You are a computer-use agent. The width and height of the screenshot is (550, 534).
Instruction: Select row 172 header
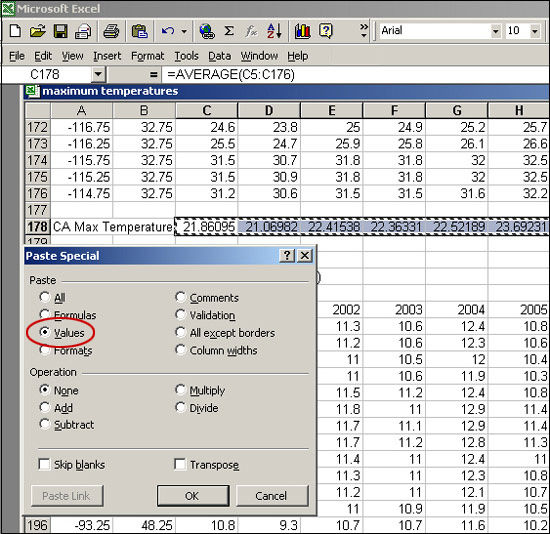[x=37, y=127]
